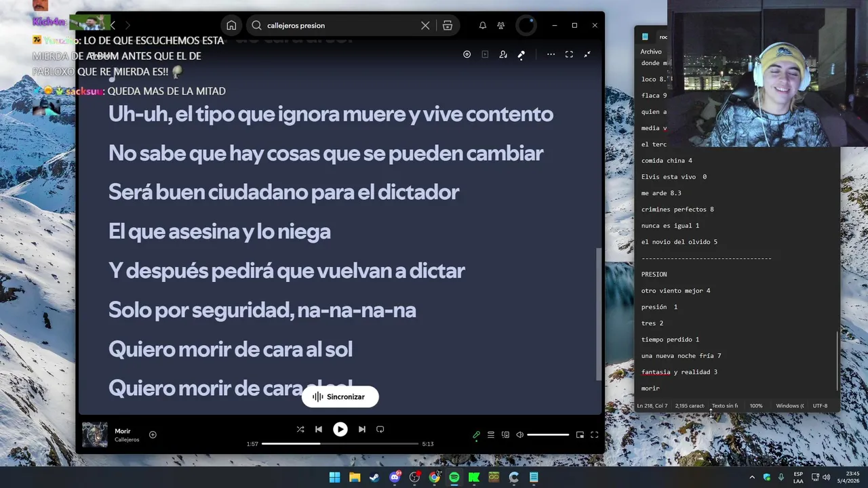The height and width of the screenshot is (488, 868).
Task: Click Notepad line 'una nueva noche fría 7'
Action: coord(681,356)
